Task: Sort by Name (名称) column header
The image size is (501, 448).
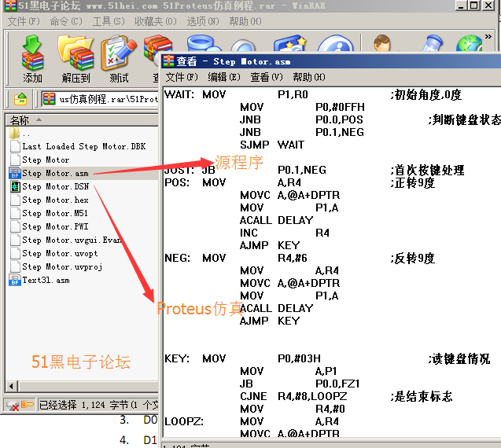Action: pos(82,120)
